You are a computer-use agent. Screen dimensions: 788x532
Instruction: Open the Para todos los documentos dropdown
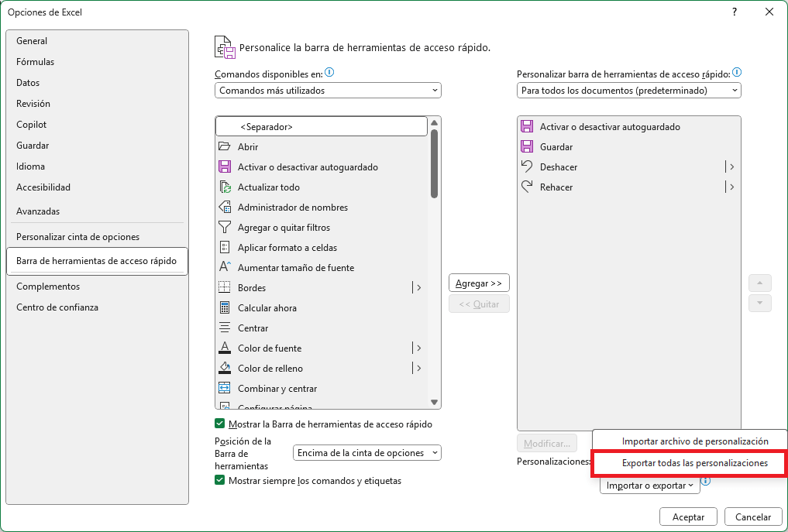pyautogui.click(x=628, y=91)
